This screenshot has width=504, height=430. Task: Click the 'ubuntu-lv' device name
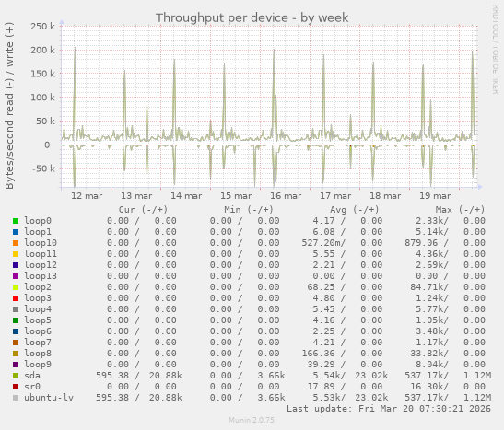point(49,398)
